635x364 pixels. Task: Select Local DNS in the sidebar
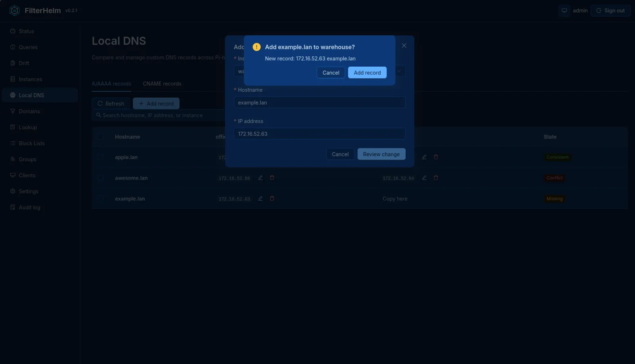(40, 95)
